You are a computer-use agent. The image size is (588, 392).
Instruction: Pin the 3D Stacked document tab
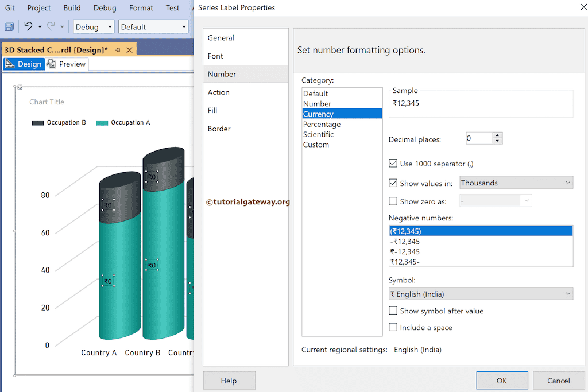coord(118,50)
